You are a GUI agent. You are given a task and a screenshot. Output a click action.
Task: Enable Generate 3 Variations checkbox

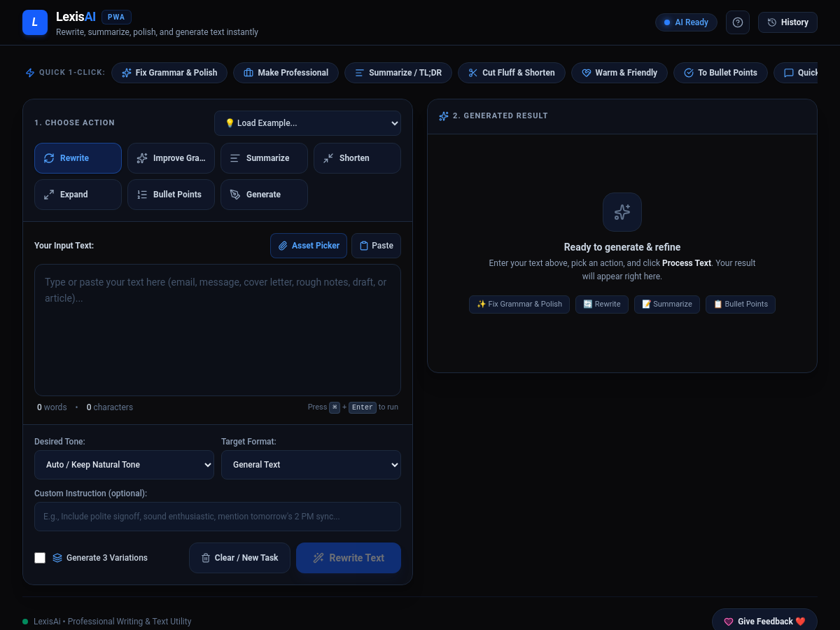coord(40,558)
